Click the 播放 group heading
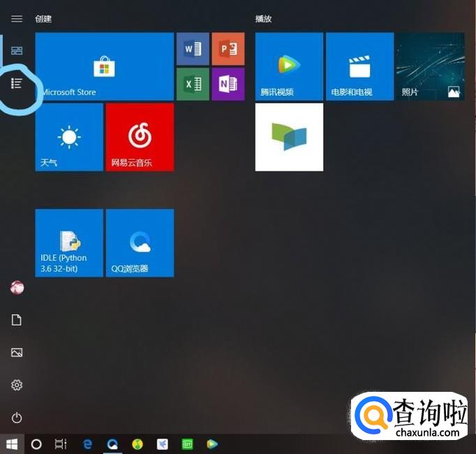Viewport: 476px width, 454px height. (x=263, y=19)
